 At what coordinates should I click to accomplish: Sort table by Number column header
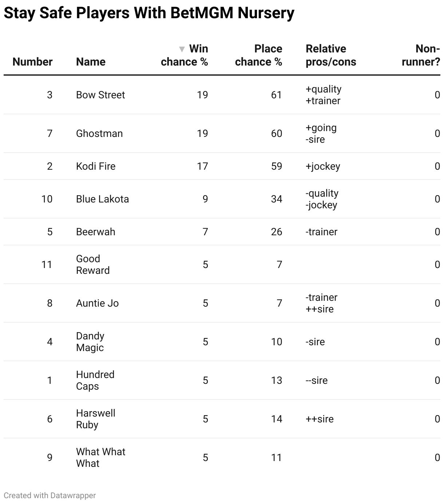32,62
